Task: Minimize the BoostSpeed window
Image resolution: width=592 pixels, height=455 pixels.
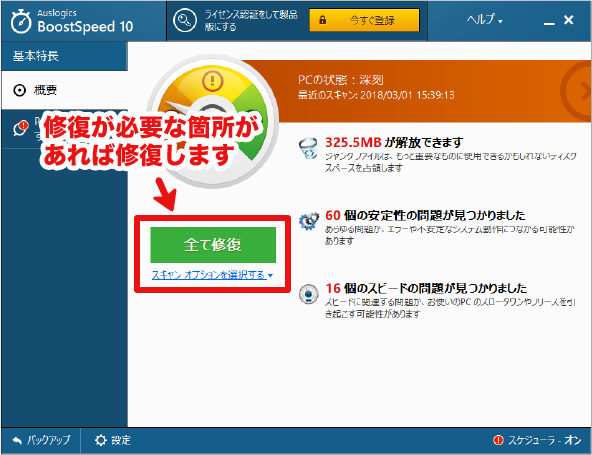Action: coord(549,23)
